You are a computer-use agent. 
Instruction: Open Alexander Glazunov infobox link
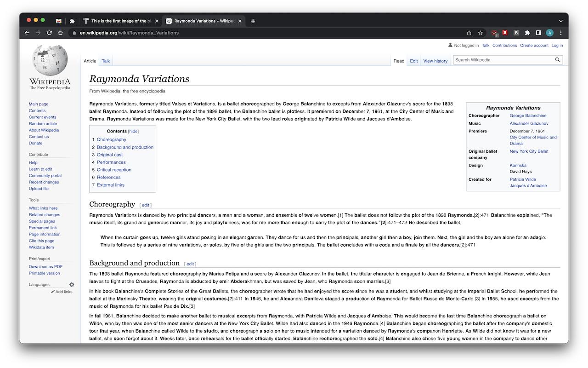pos(529,123)
